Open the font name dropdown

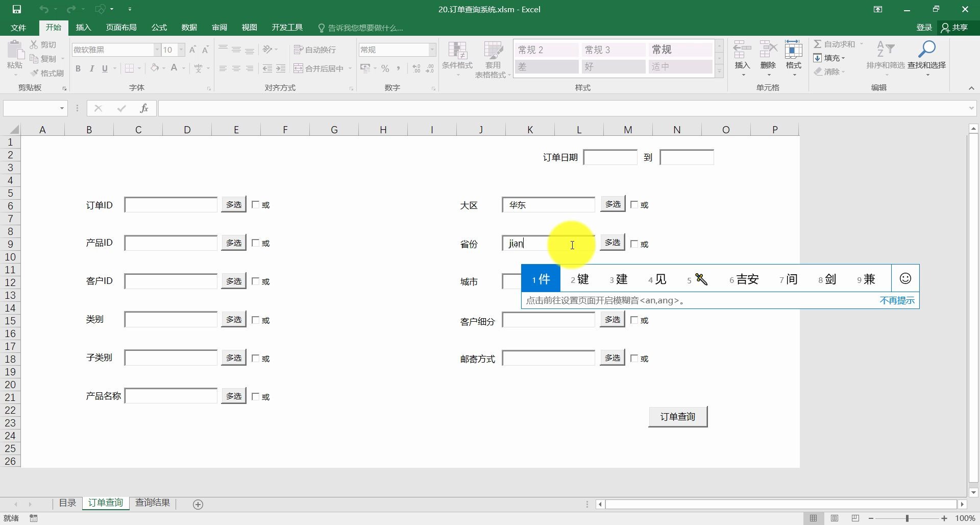click(x=157, y=50)
